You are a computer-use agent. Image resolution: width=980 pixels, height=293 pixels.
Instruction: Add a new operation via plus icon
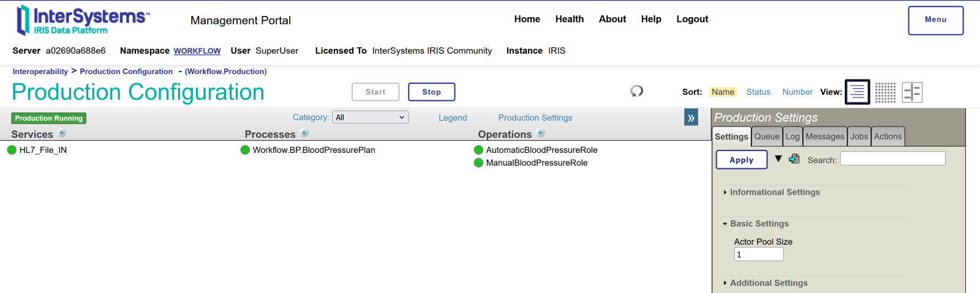coord(541,133)
